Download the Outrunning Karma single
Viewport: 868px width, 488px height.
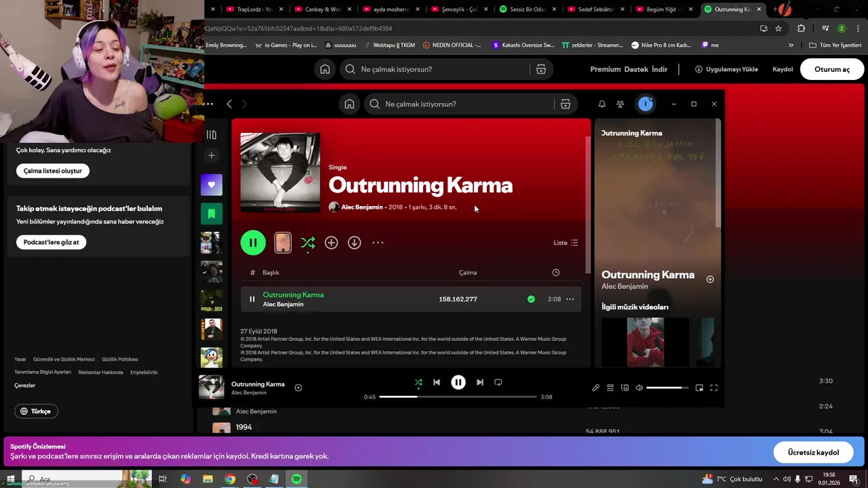coord(354,243)
